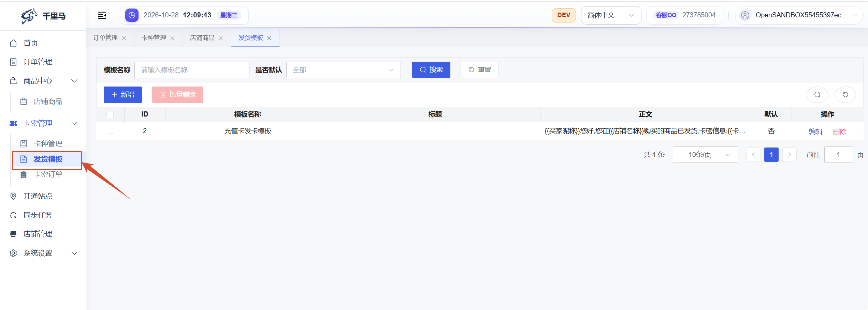Refresh the table with the round refresh icon

(x=845, y=95)
